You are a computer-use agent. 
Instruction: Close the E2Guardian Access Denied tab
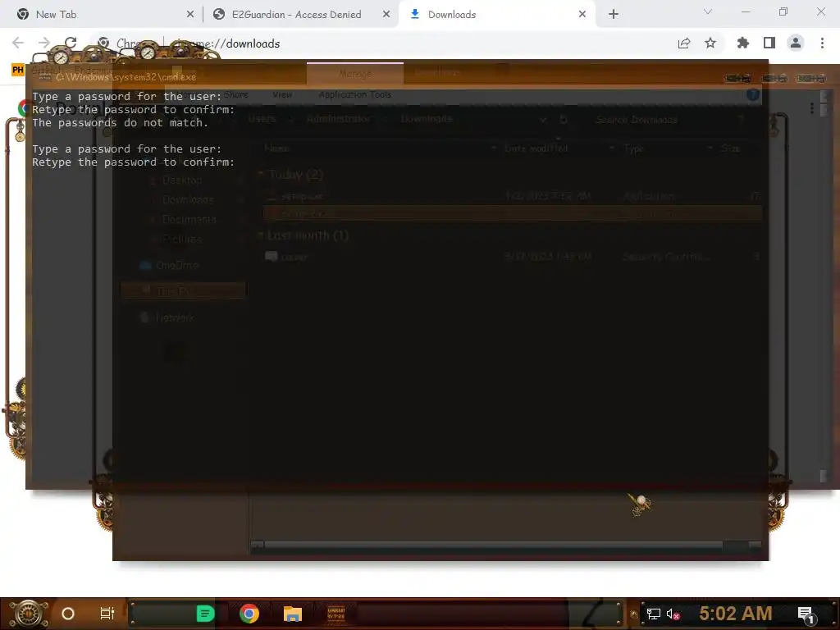[x=386, y=15]
